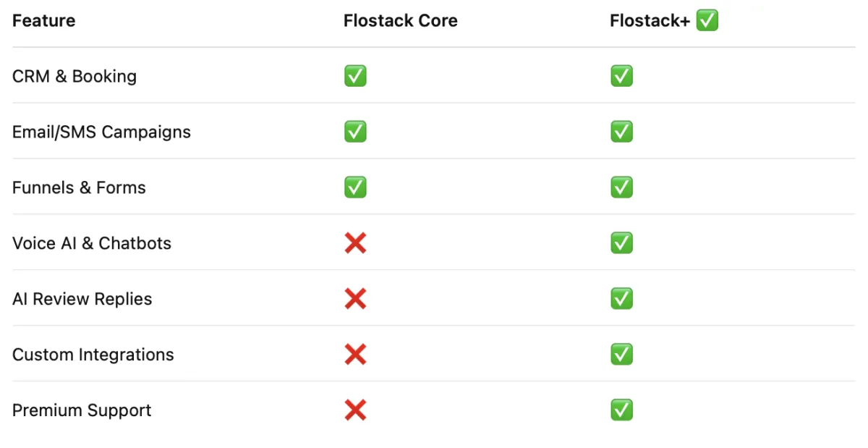Click the Flostack Core column header

click(x=401, y=21)
